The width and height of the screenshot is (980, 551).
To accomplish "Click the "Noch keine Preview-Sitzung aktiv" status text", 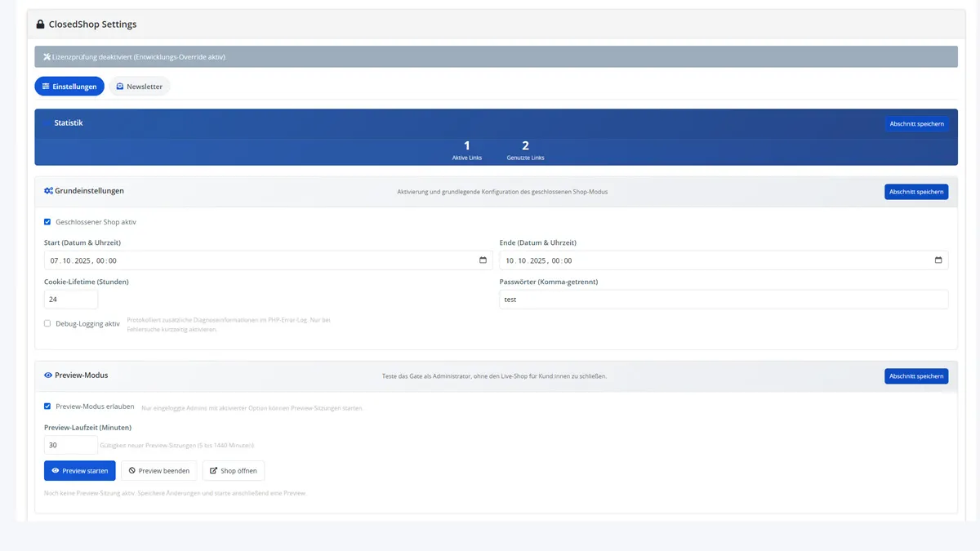I will (x=175, y=493).
